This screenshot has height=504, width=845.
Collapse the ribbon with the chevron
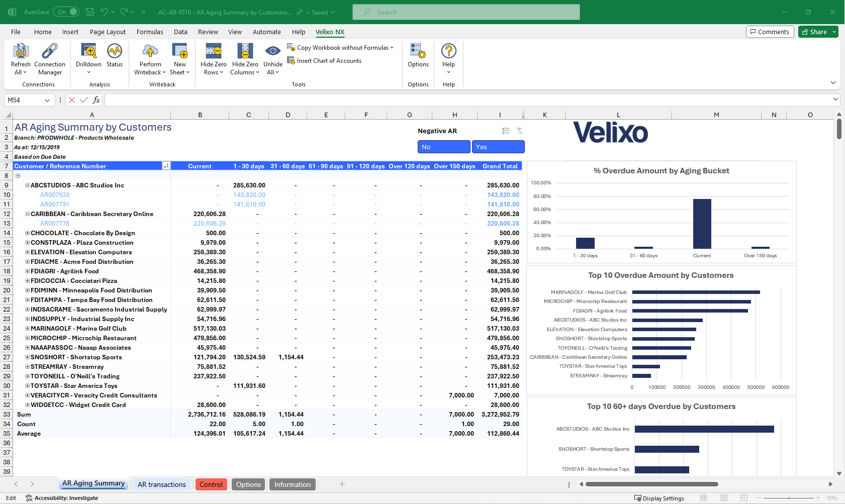click(x=833, y=82)
